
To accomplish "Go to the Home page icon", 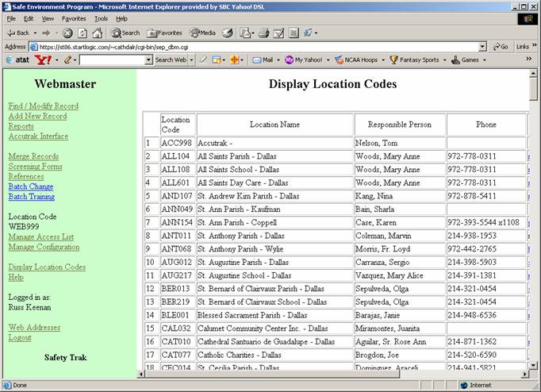I will [x=97, y=33].
